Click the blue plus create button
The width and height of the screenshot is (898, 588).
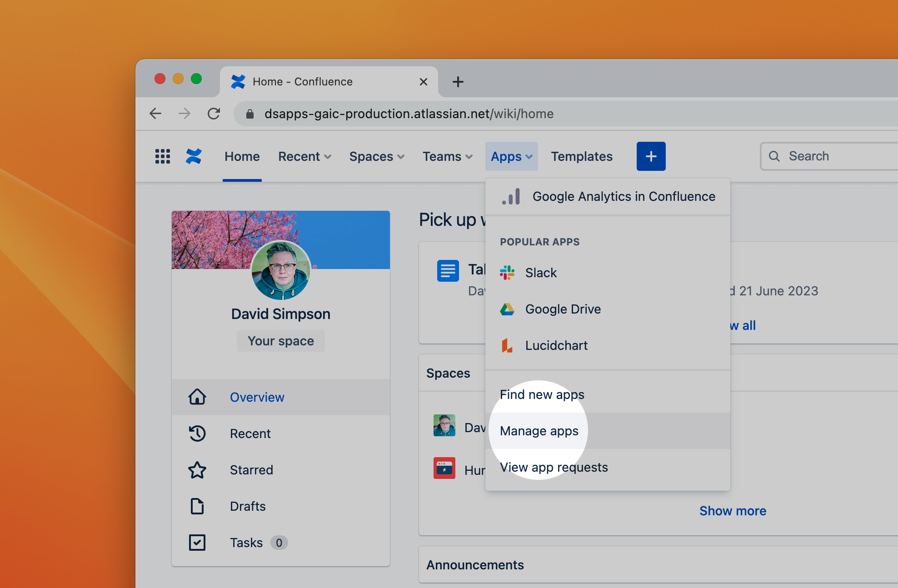[x=651, y=156]
